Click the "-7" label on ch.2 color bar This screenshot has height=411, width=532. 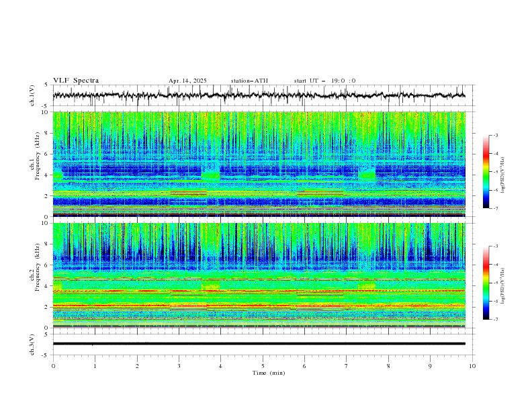pos(496,320)
